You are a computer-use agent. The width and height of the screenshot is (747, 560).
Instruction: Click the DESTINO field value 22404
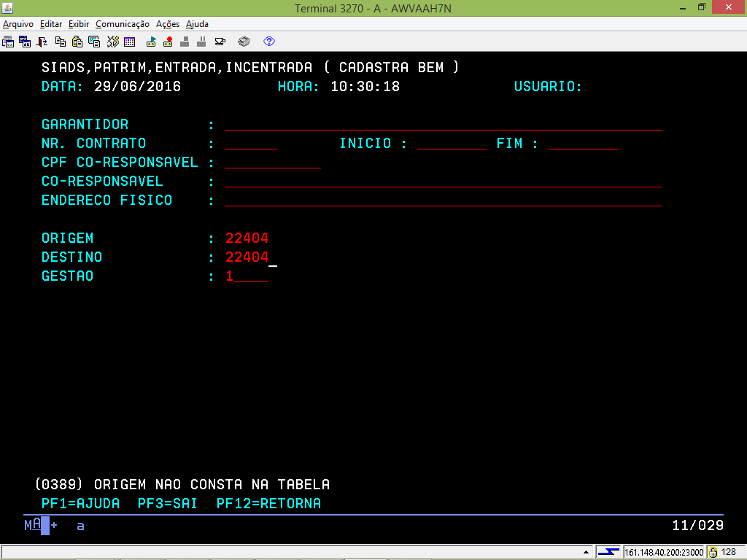(247, 257)
